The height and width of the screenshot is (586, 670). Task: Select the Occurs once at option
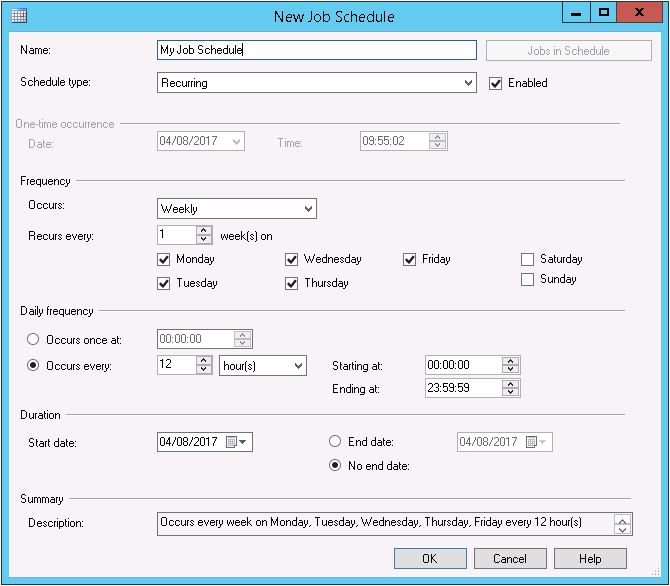pyautogui.click(x=34, y=340)
